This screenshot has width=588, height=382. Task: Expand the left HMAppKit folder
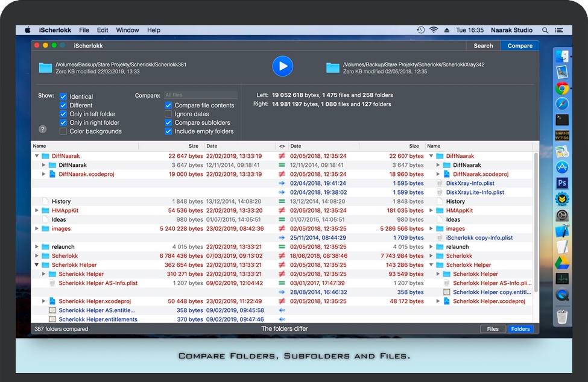pos(37,211)
